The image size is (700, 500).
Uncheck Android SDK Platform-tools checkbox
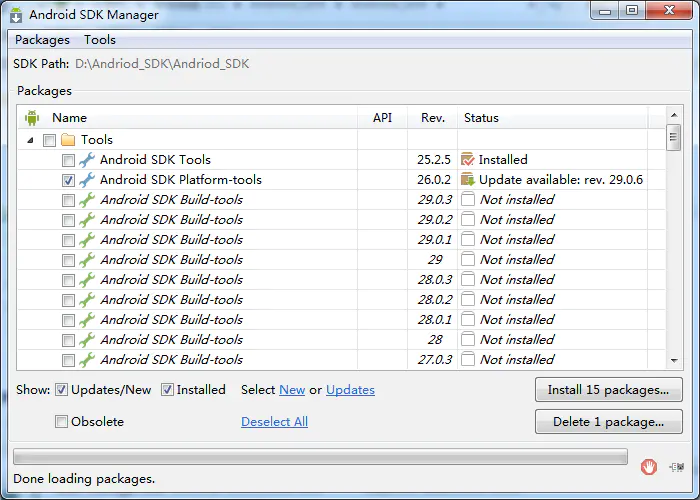point(68,180)
